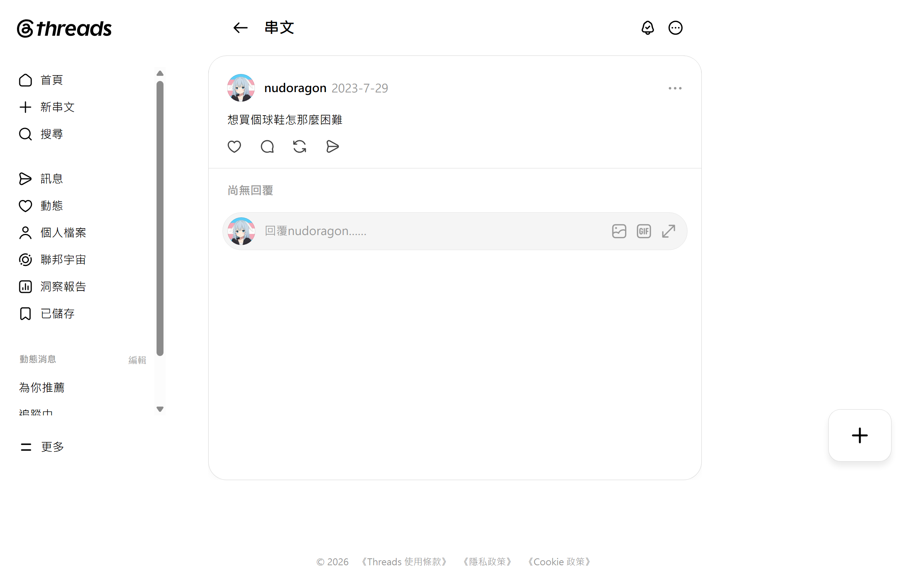The image size is (910, 588).
Task: Click the sidebar scrollbar thumb
Action: (160, 218)
